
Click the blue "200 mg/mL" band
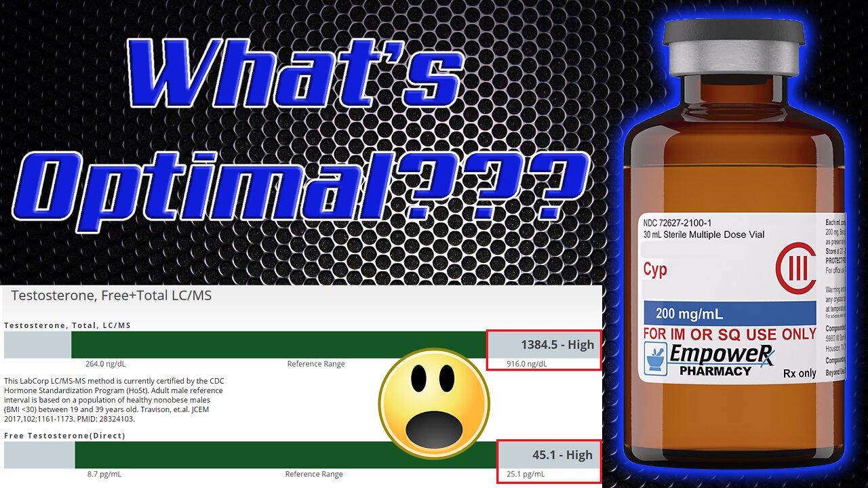(729, 314)
